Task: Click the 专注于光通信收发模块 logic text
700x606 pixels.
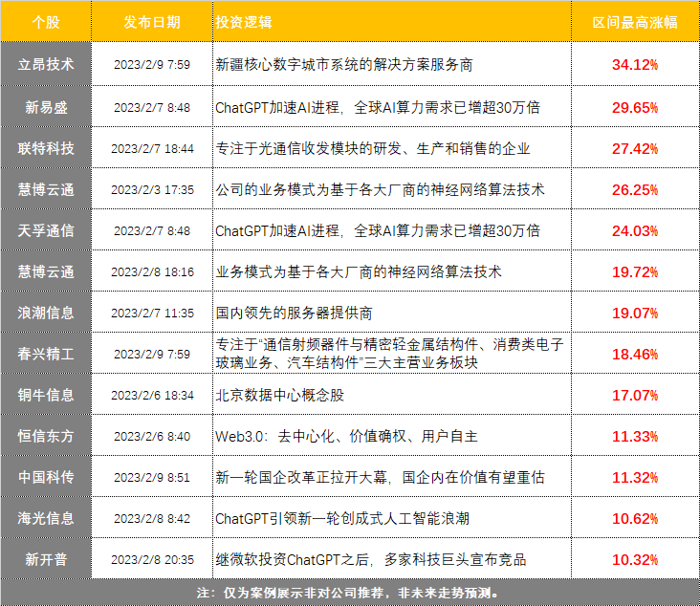Action: (373, 148)
